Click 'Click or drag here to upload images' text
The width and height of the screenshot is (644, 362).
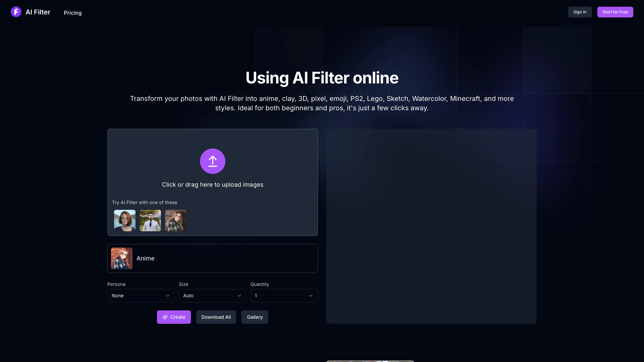(213, 185)
